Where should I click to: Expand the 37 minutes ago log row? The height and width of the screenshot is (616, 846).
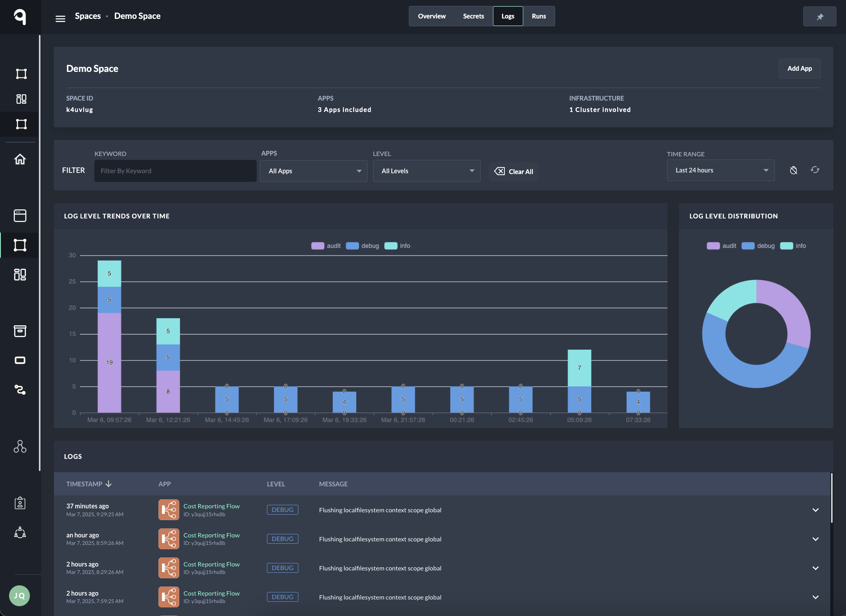point(815,510)
